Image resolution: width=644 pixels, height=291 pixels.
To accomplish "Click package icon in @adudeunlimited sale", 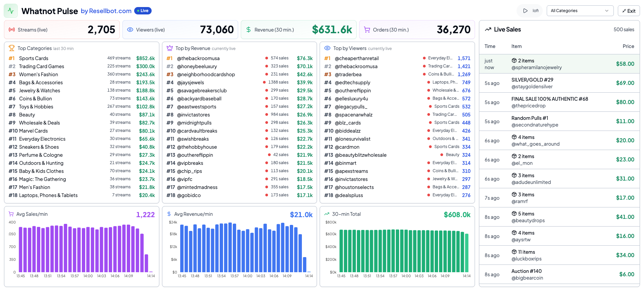I will [x=514, y=175].
